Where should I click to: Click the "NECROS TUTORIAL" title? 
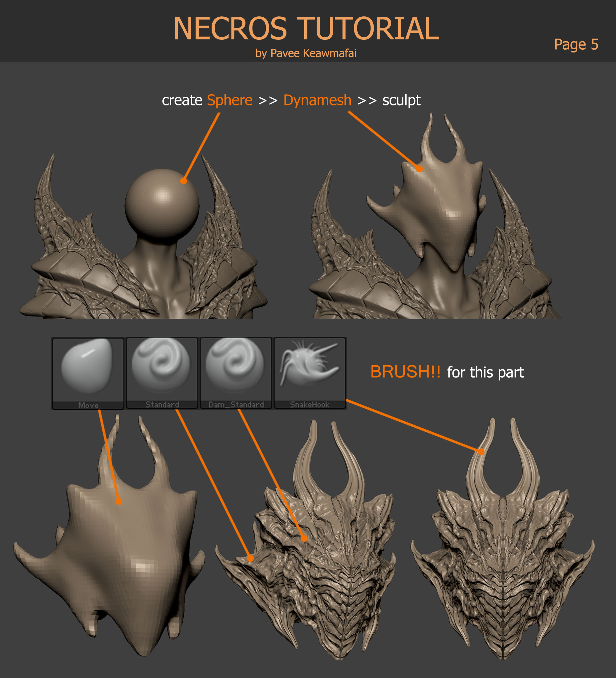(x=306, y=28)
